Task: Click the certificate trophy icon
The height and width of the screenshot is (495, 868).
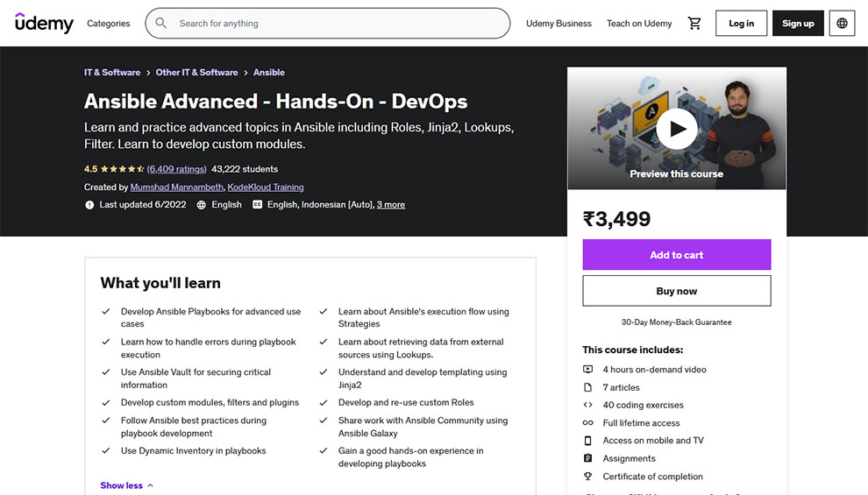Action: (588, 477)
